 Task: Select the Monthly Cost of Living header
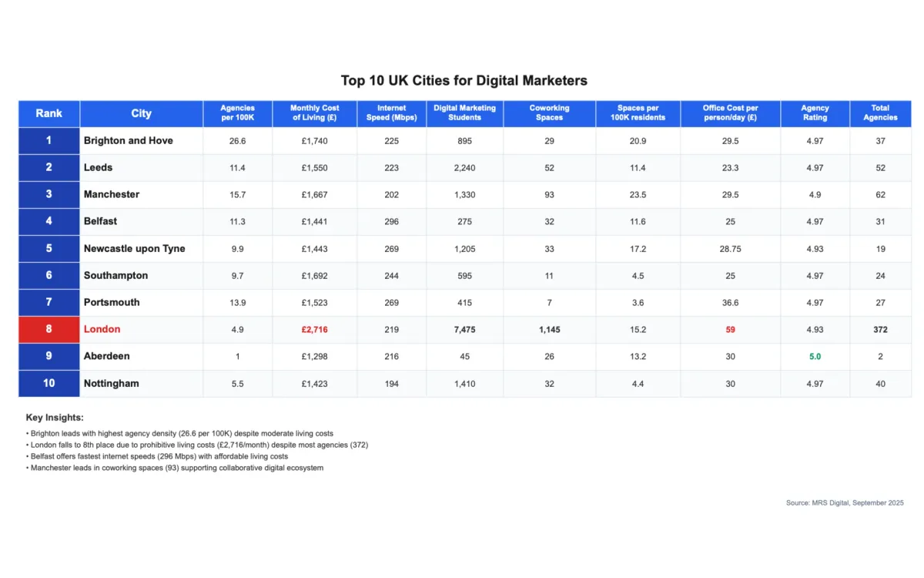pos(313,113)
